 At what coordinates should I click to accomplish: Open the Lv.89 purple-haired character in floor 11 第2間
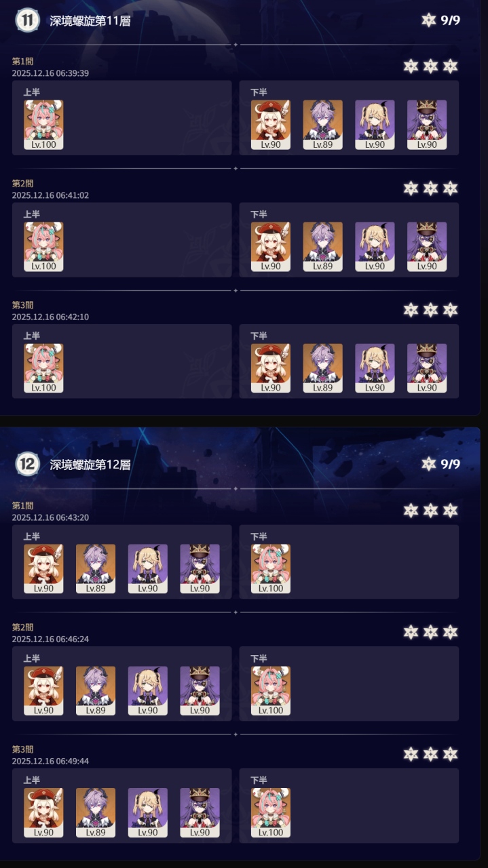(323, 247)
